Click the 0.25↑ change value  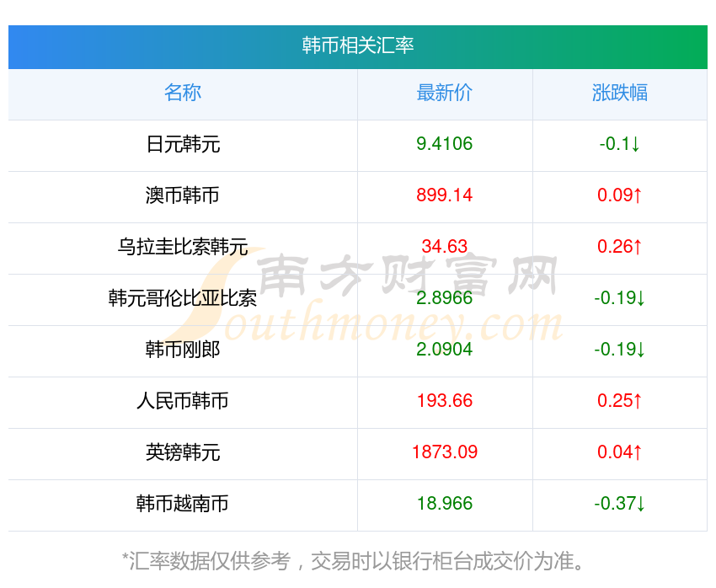(x=620, y=401)
